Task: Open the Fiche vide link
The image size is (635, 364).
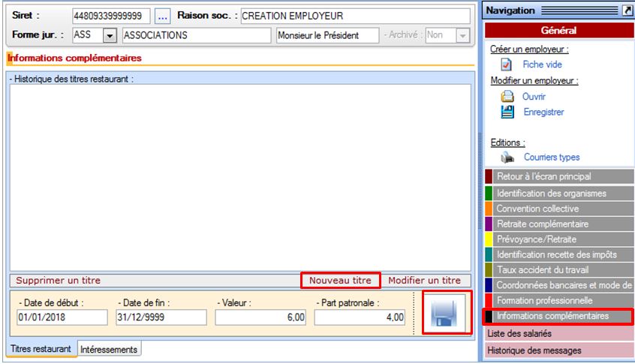Action: pyautogui.click(x=542, y=65)
